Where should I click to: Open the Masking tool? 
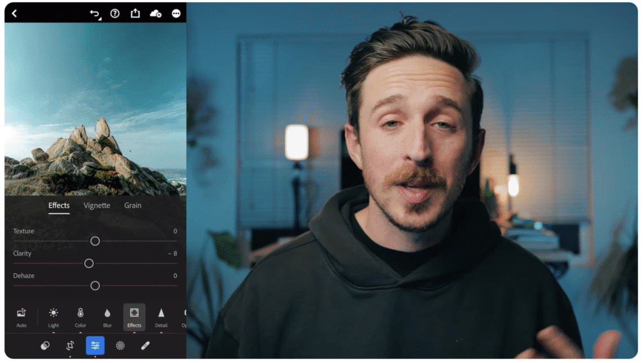[120, 345]
